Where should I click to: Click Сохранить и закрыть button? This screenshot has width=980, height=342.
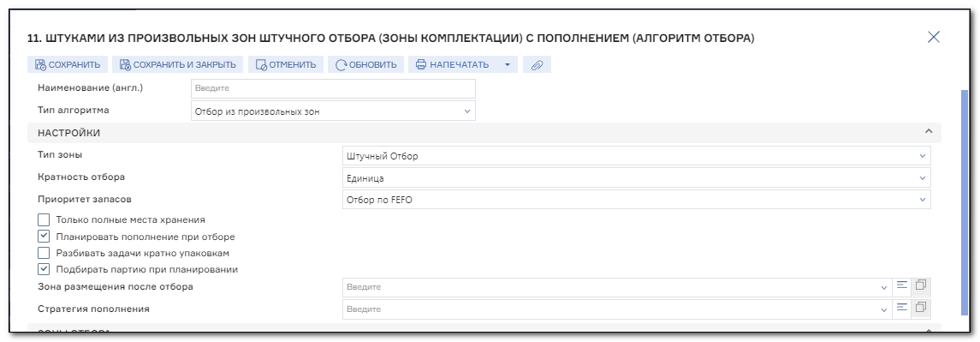(x=177, y=64)
